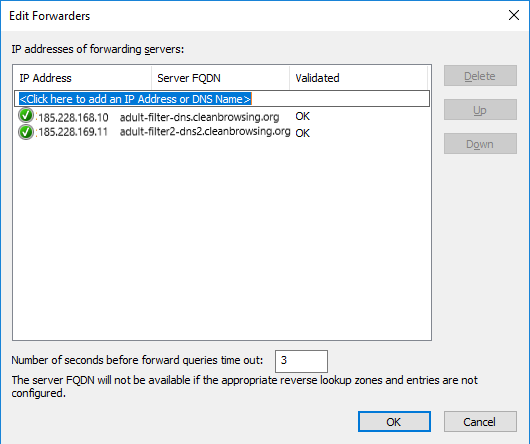Confirm with the OK button

(x=394, y=422)
